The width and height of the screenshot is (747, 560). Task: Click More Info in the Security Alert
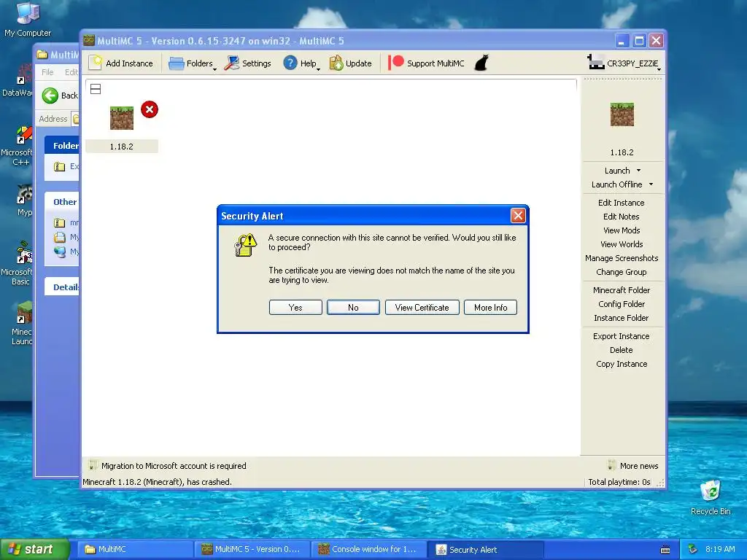tap(490, 307)
